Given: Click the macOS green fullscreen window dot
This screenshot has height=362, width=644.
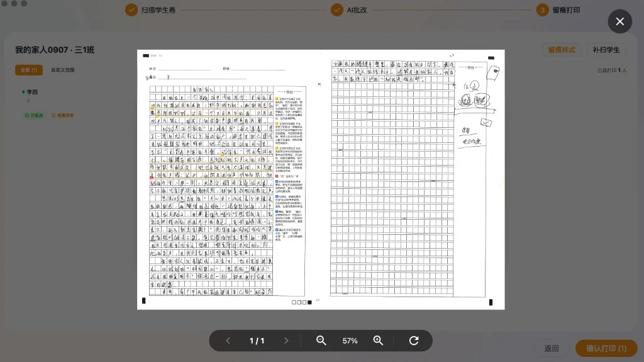Looking at the screenshot, I should point(24,3).
